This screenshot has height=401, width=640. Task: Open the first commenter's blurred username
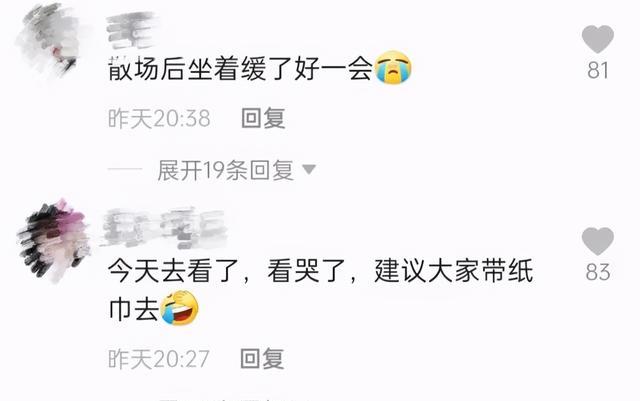point(131,29)
